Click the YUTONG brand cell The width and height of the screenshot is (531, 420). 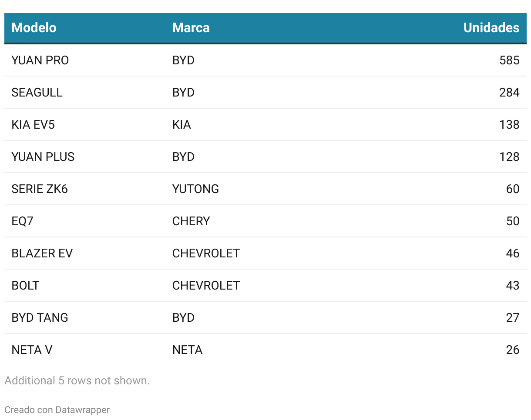point(195,189)
